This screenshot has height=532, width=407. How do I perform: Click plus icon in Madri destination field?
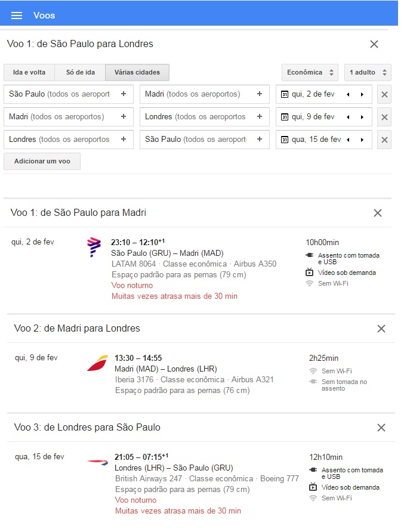260,94
